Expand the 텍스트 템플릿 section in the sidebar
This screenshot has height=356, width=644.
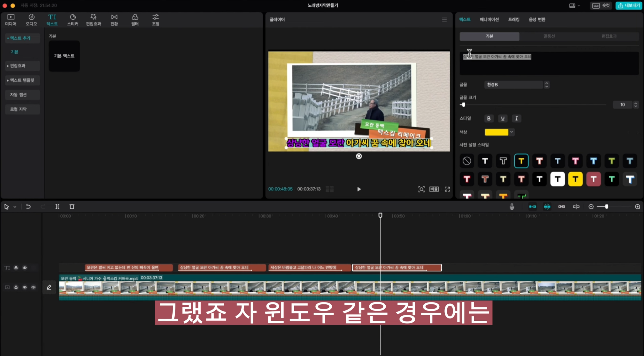point(22,80)
